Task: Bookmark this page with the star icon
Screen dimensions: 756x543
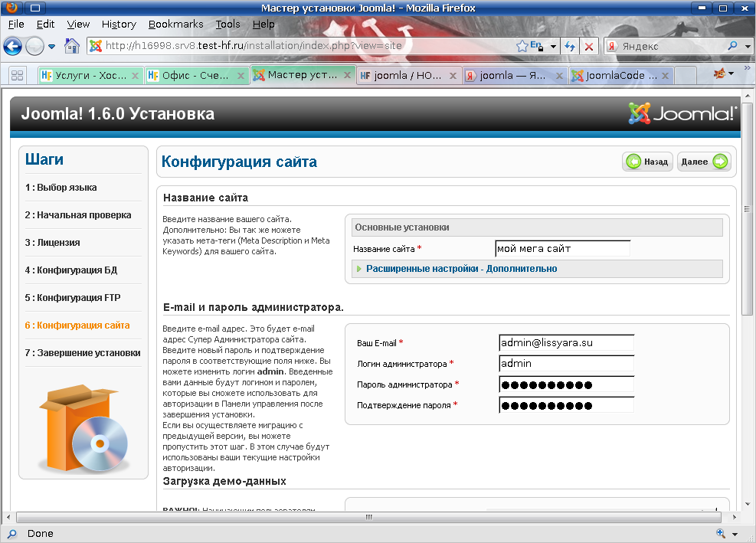Action: click(522, 46)
